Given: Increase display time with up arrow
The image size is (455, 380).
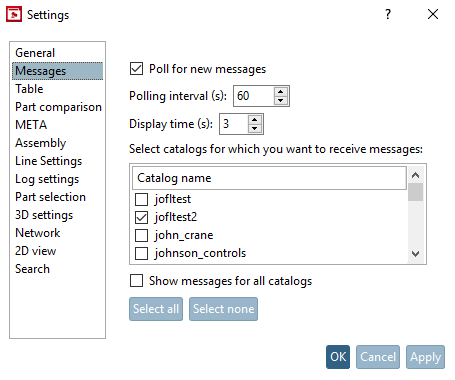Looking at the screenshot, I should (255, 119).
